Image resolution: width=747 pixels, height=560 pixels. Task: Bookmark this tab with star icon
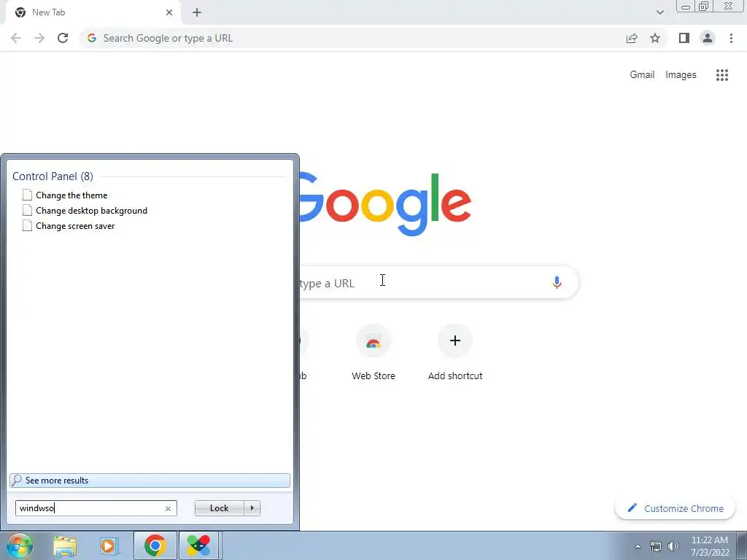[655, 38]
